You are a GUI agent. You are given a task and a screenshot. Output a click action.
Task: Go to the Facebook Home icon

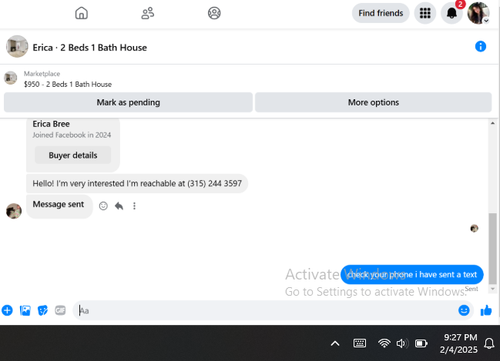(x=81, y=13)
